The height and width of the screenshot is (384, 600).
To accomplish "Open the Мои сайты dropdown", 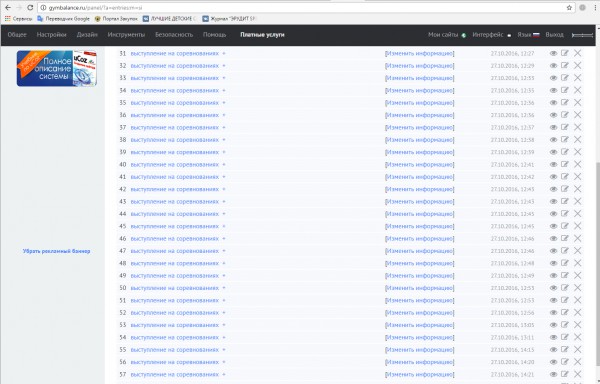I will [447, 35].
